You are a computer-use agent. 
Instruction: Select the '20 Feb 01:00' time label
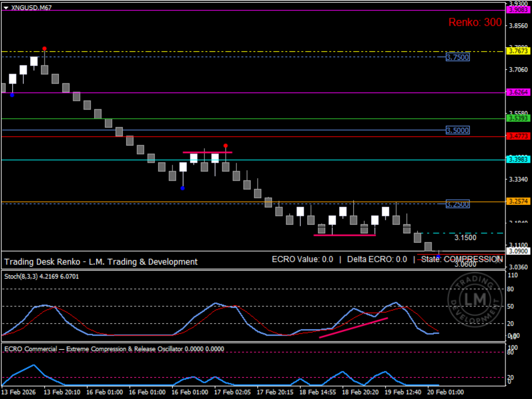point(446,392)
